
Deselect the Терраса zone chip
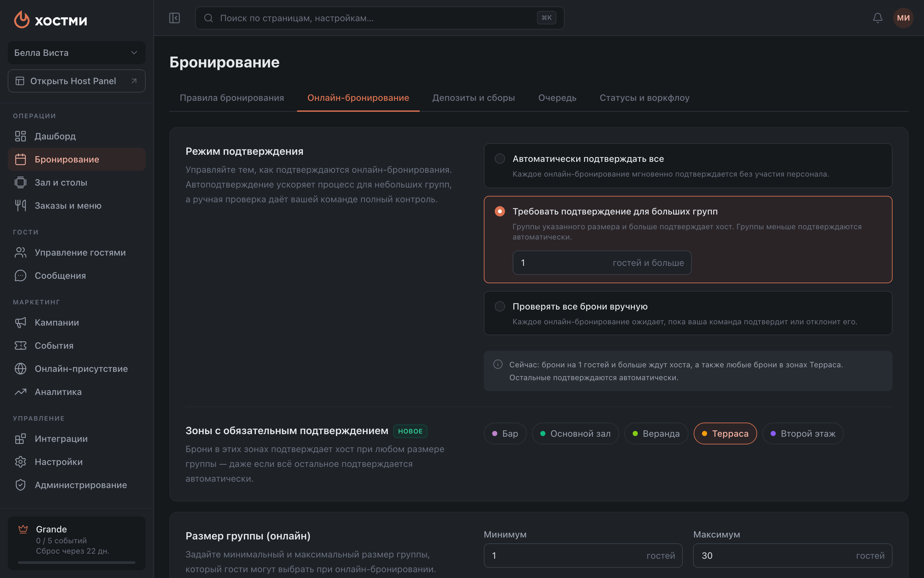point(725,433)
